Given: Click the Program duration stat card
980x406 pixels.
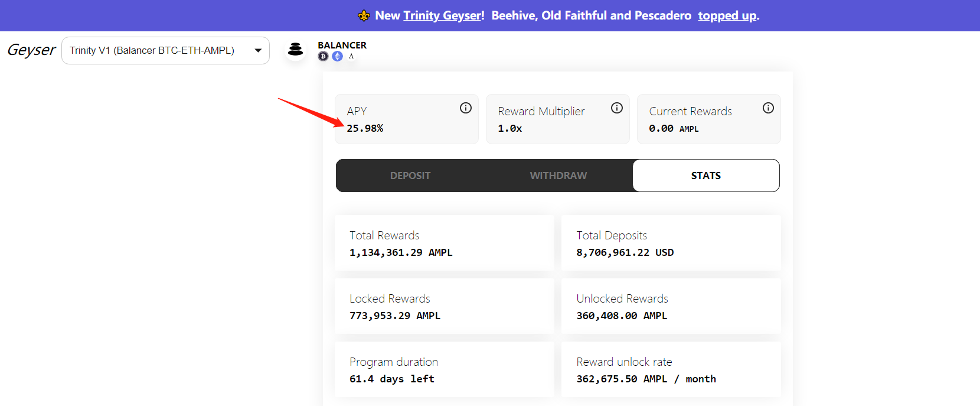Looking at the screenshot, I should coord(444,370).
